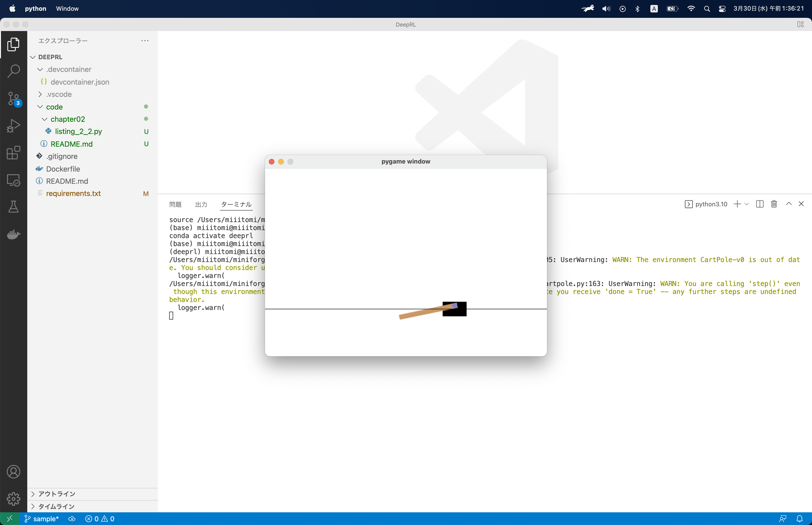812x525 pixels.
Task: Switch to the 出力 tab
Action: 201,204
